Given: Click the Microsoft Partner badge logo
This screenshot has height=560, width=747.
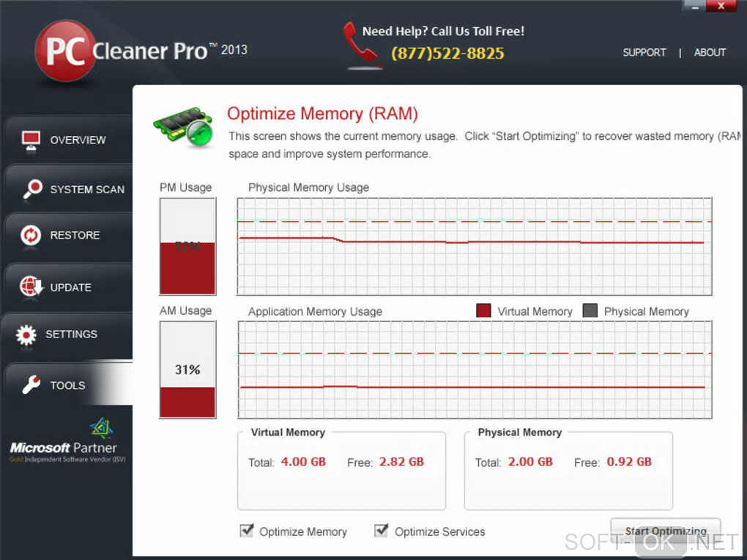Looking at the screenshot, I should tap(67, 441).
